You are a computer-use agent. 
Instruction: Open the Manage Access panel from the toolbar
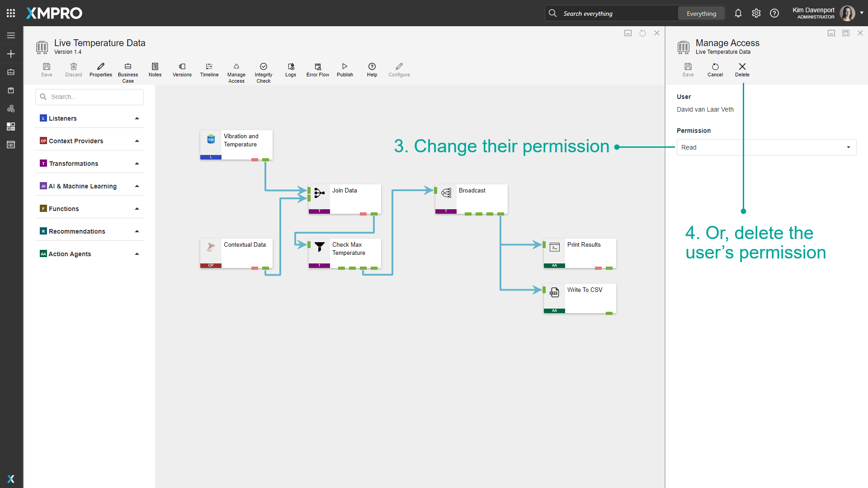236,71
